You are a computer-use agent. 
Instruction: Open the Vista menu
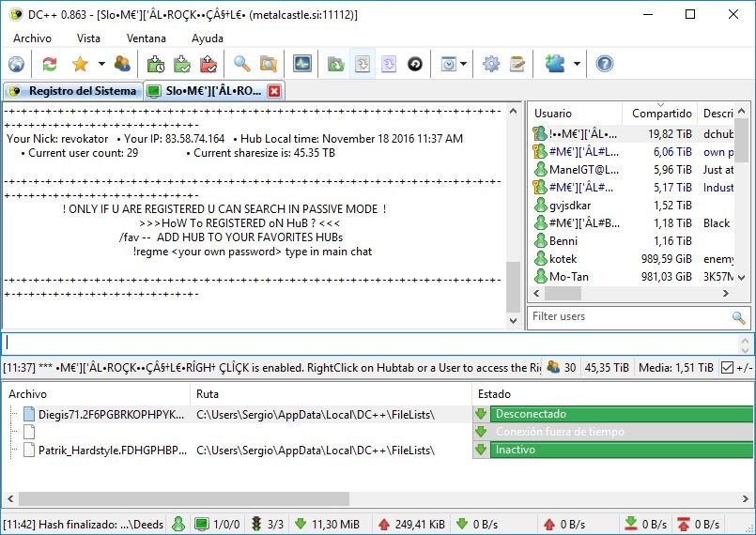(x=88, y=38)
